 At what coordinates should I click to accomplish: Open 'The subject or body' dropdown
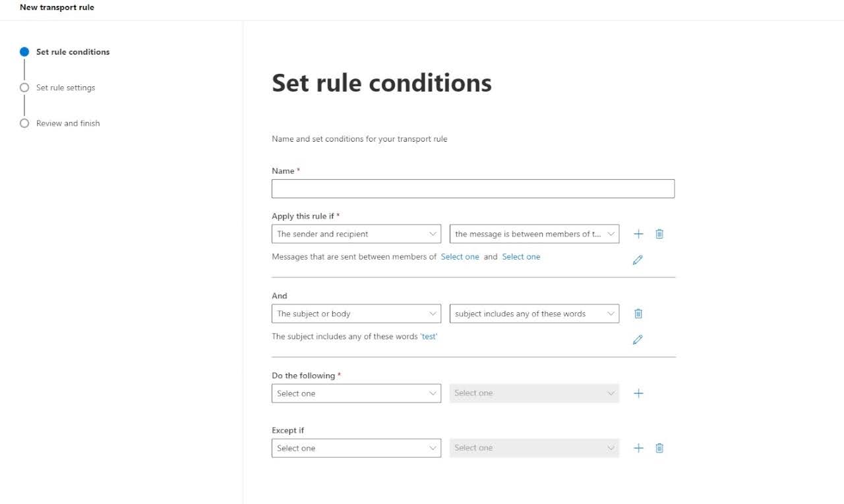(356, 314)
